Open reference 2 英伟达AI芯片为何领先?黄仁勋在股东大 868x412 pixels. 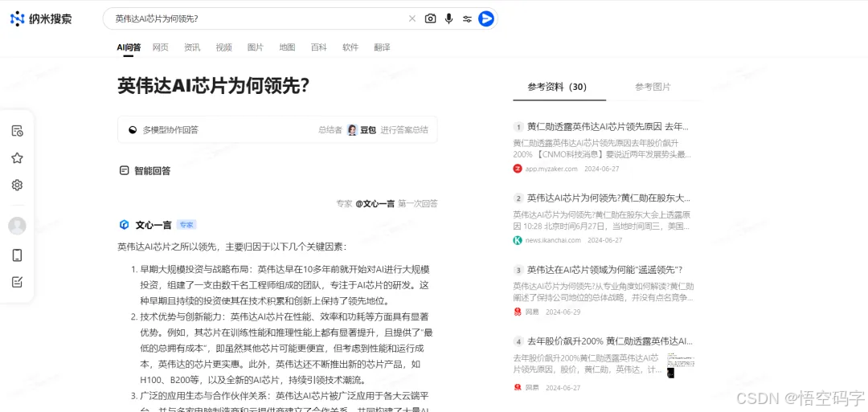(x=609, y=198)
